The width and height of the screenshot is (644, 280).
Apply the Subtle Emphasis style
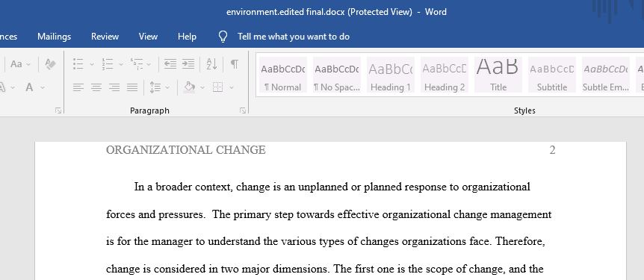pos(606,75)
